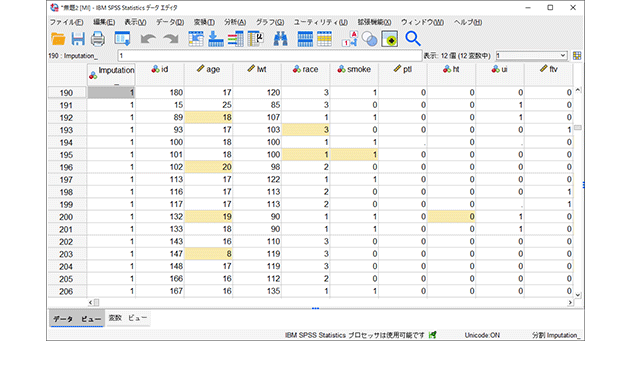Viewport: 630px width, 380px height.
Task: Save the dataset with the floppy icon
Action: (x=78, y=39)
